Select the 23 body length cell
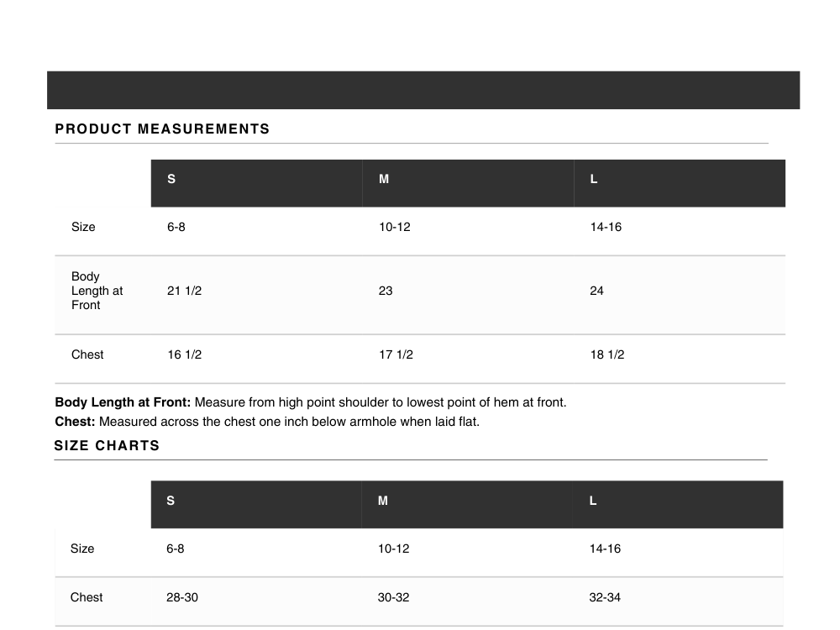 [386, 291]
